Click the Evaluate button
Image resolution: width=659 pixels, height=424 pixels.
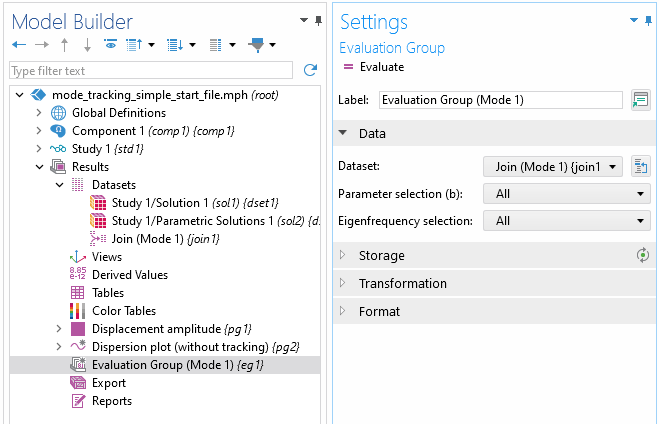[374, 67]
